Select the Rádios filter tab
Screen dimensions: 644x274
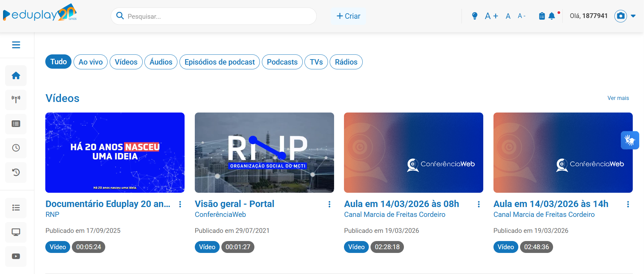[x=346, y=62]
